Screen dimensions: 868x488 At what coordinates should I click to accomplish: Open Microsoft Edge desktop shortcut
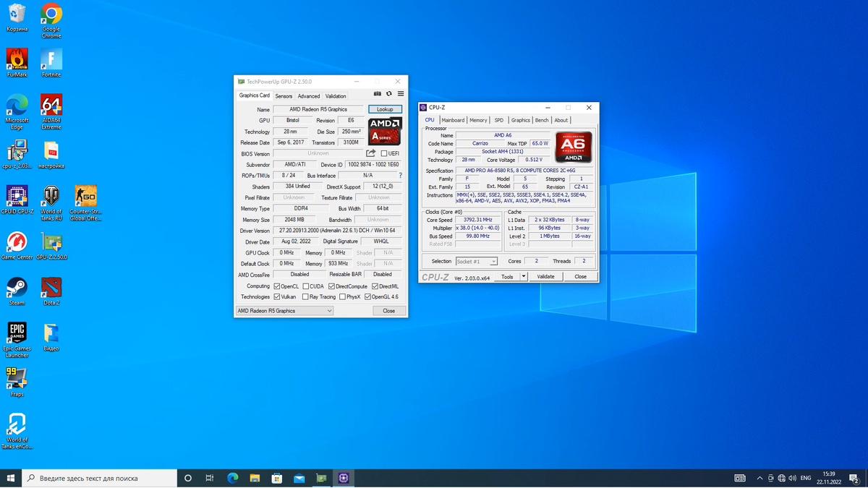pyautogui.click(x=17, y=111)
